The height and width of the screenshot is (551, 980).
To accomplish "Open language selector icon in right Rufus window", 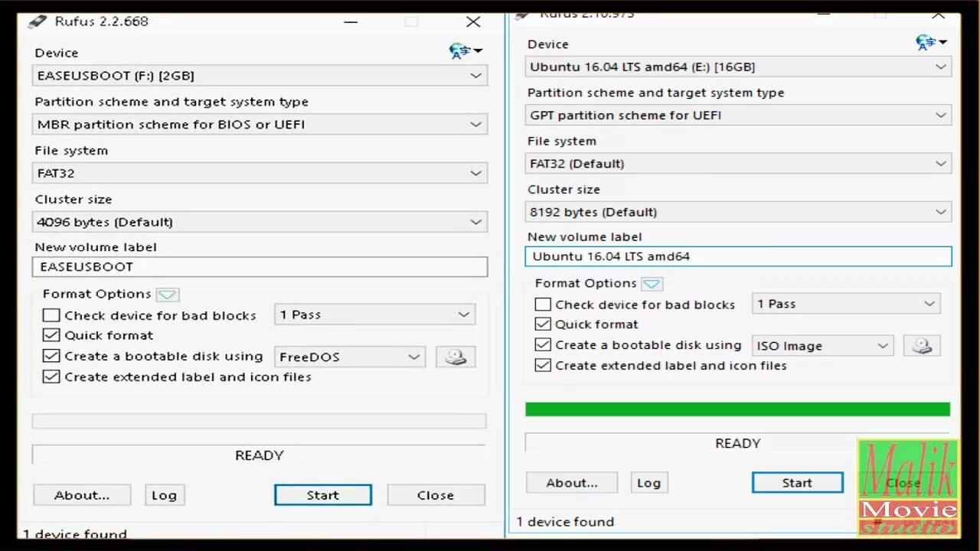I will (931, 42).
